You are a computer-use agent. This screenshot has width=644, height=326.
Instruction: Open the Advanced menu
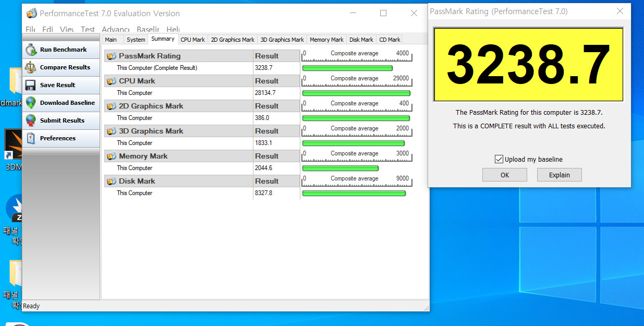click(x=116, y=30)
